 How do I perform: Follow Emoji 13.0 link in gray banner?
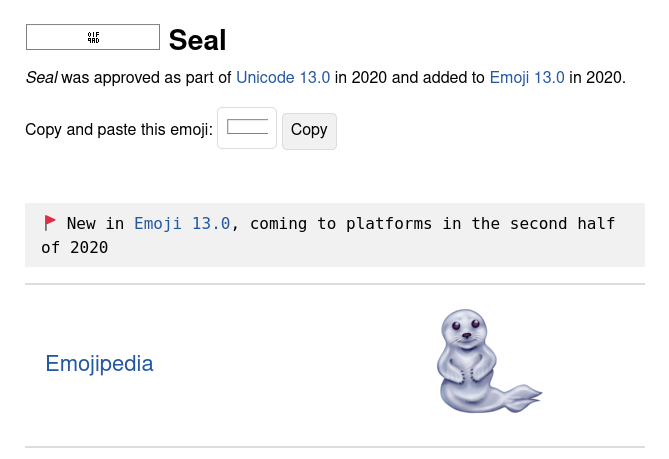click(182, 224)
